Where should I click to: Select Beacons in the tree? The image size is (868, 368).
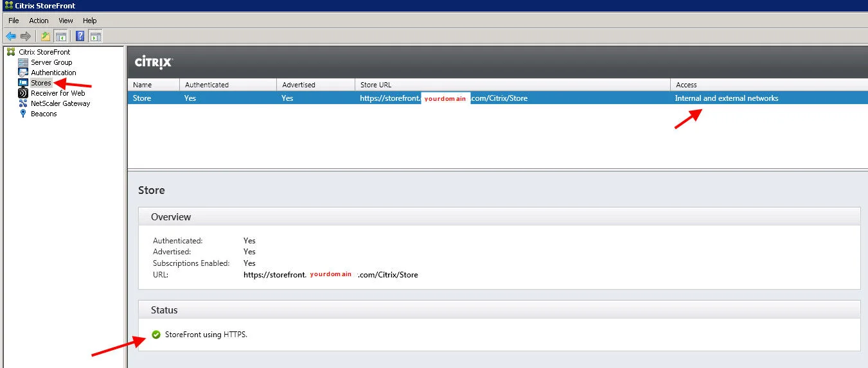tap(44, 114)
